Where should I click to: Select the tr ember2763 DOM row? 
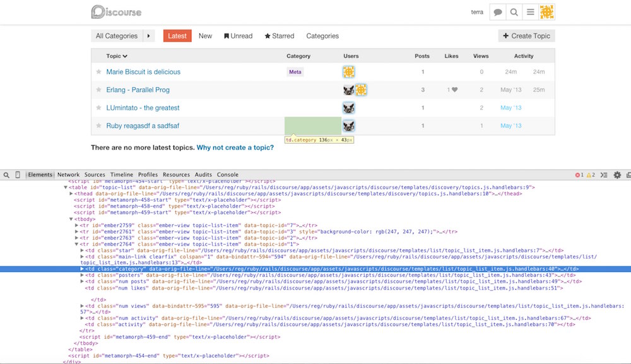coord(198,238)
